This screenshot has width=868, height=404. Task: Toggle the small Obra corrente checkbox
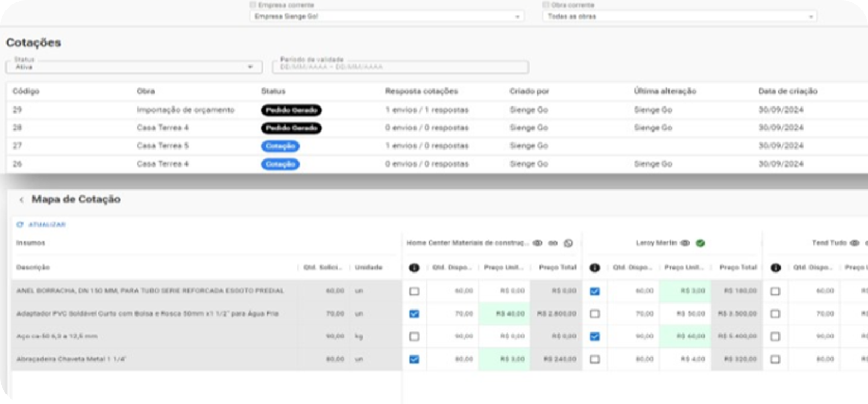546,5
